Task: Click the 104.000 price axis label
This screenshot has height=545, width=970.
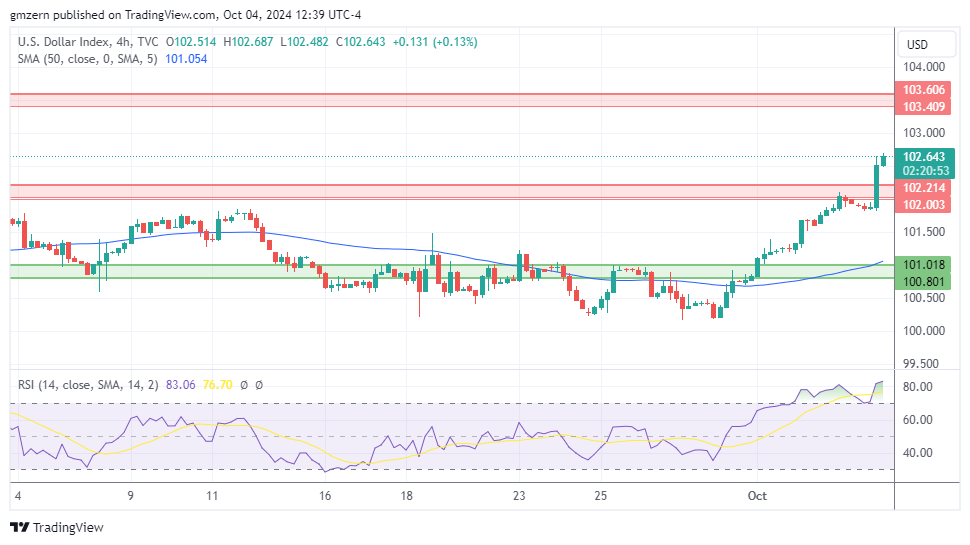Action: pyautogui.click(x=924, y=67)
